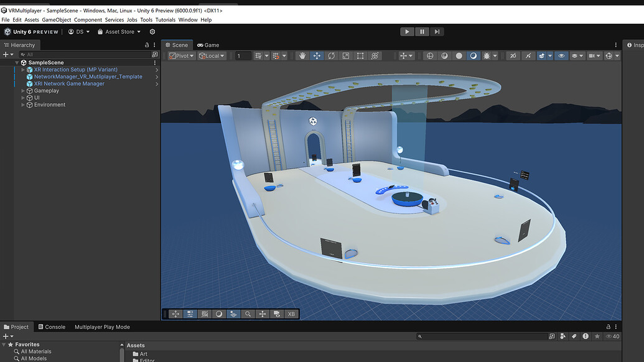Viewport: 644px width, 362px height.
Task: Open the Window menu
Action: 188,19
